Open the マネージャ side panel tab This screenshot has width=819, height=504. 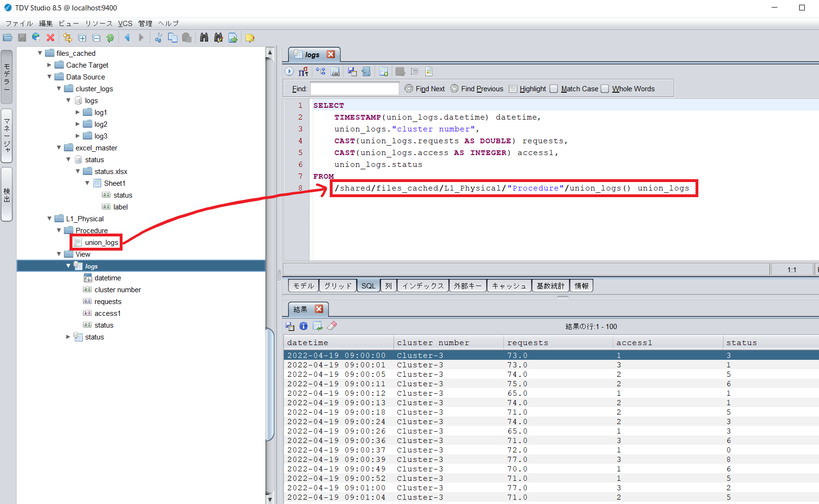tap(7, 136)
